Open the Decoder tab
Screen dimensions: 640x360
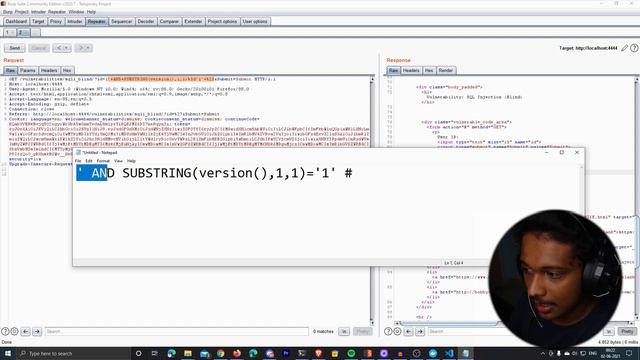pyautogui.click(x=146, y=22)
